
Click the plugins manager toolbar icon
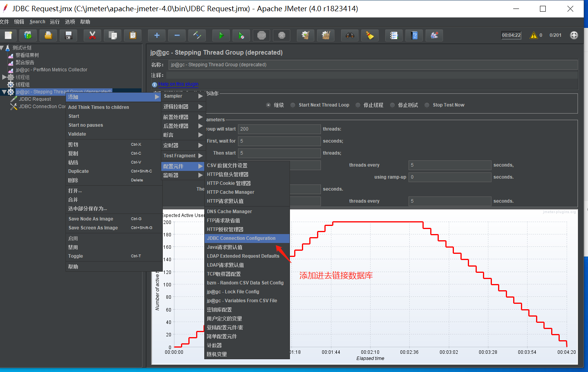click(x=434, y=35)
